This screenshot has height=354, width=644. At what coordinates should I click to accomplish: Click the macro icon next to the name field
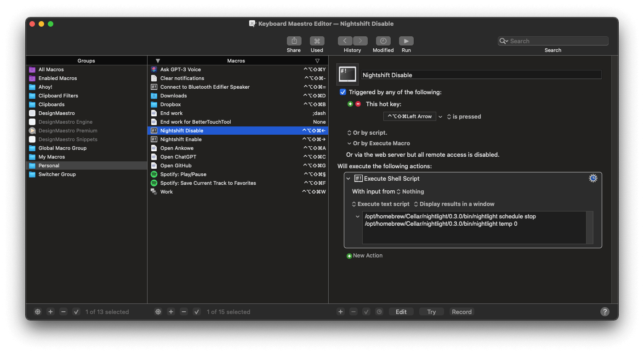tap(348, 74)
